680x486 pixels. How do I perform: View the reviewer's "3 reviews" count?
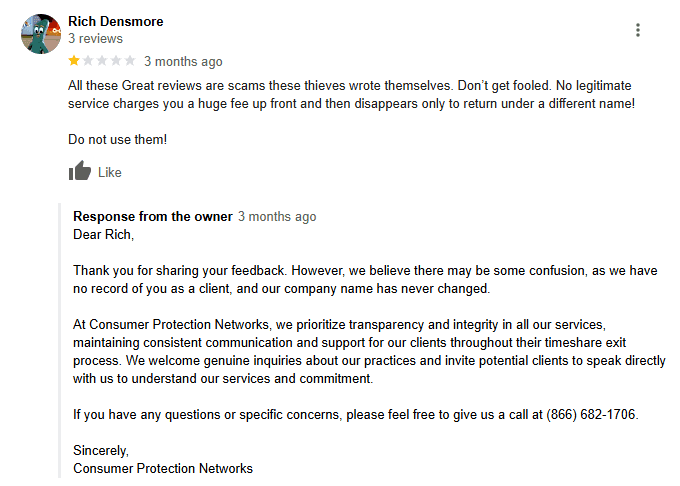coord(95,38)
